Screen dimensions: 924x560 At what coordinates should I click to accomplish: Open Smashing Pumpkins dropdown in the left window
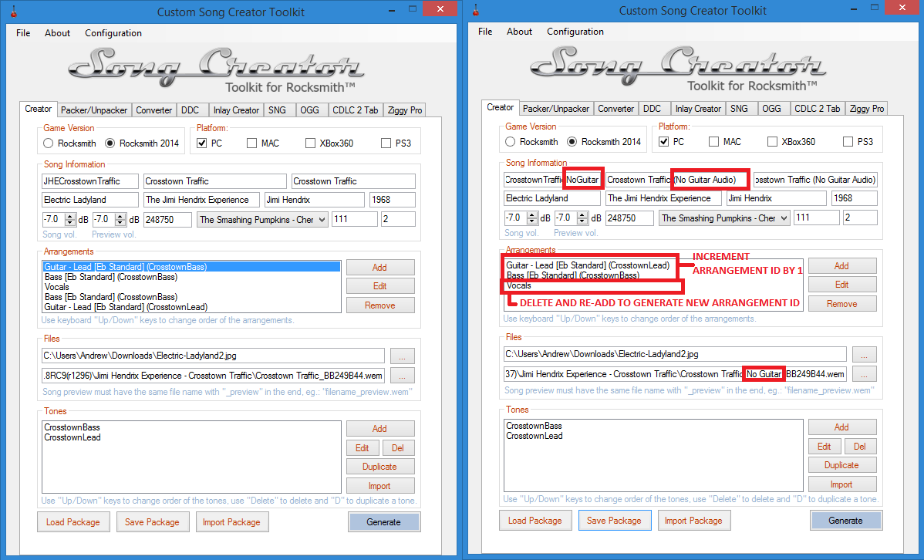[x=321, y=220]
